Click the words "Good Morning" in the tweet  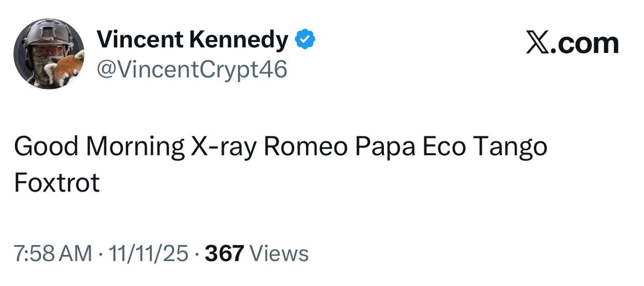coord(99,148)
